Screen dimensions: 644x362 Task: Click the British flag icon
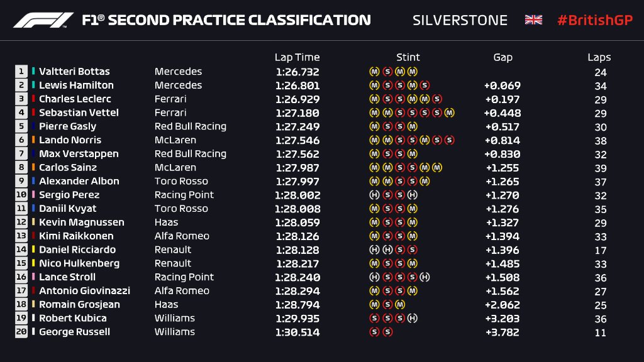pos(533,20)
